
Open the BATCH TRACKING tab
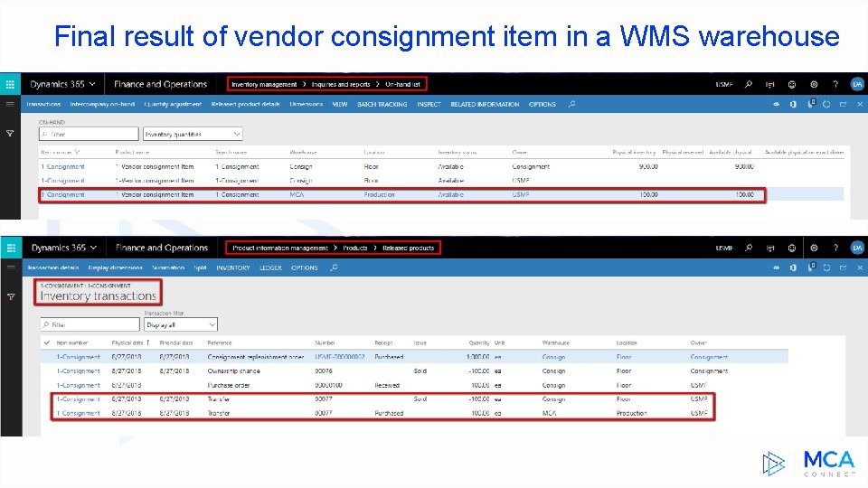click(x=382, y=104)
